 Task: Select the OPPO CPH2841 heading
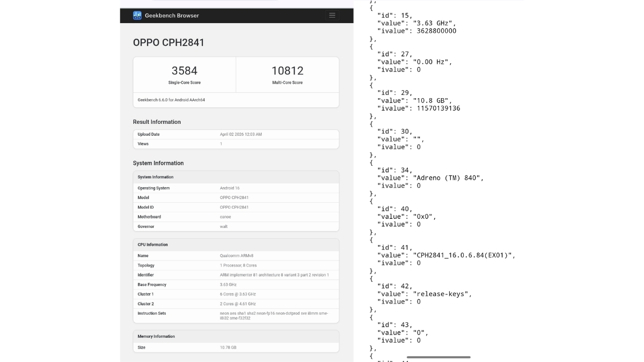point(169,42)
